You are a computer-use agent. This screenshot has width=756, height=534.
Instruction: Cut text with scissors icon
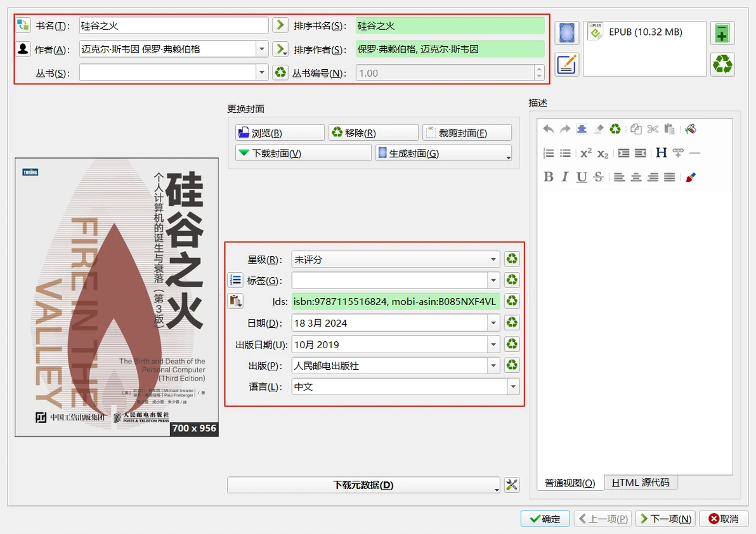pos(653,129)
